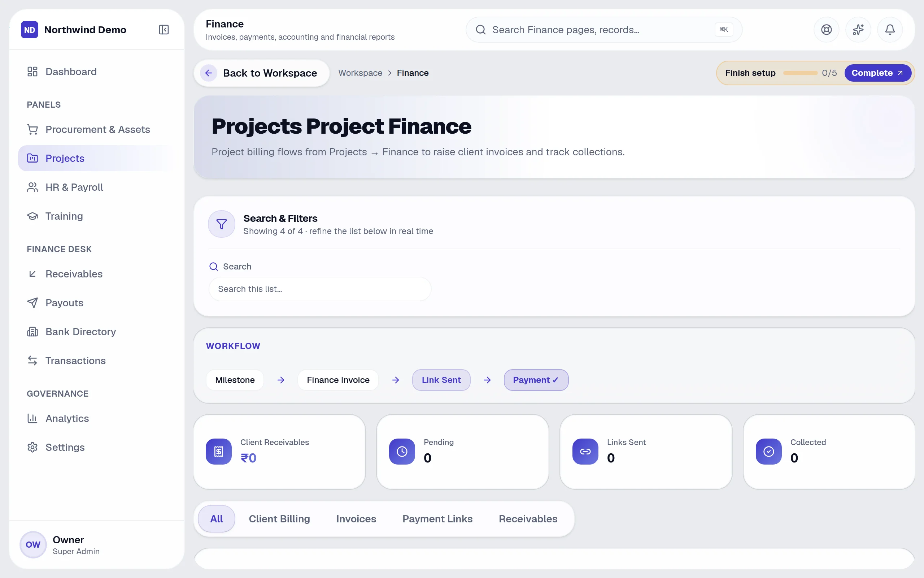Click the Milestone workflow step
The image size is (924, 578).
pos(235,380)
